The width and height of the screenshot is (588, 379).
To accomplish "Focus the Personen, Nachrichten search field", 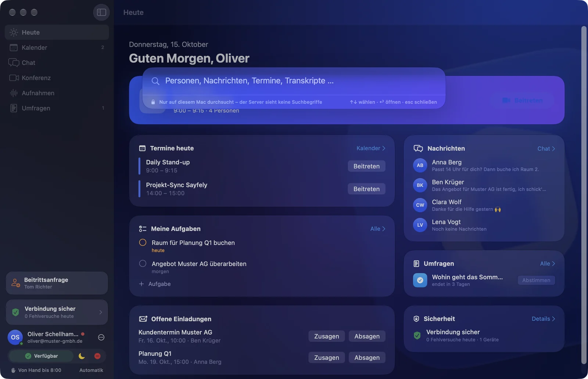I will (x=294, y=81).
